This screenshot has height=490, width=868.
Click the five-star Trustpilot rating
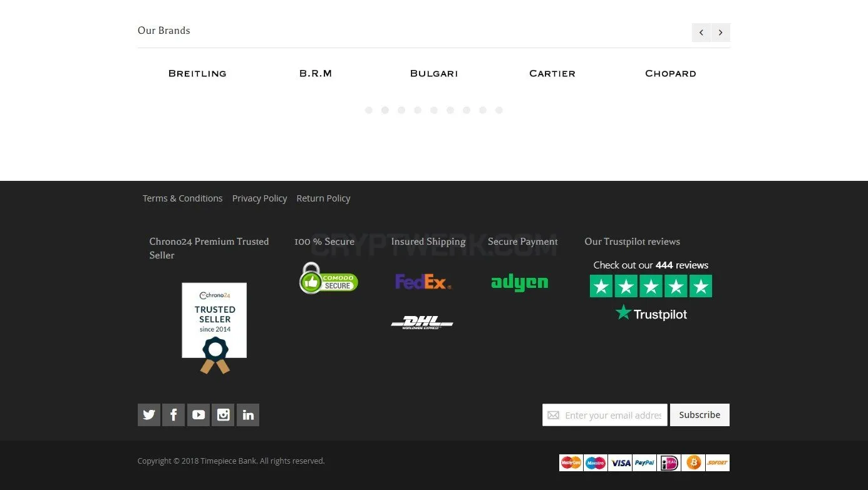point(651,287)
